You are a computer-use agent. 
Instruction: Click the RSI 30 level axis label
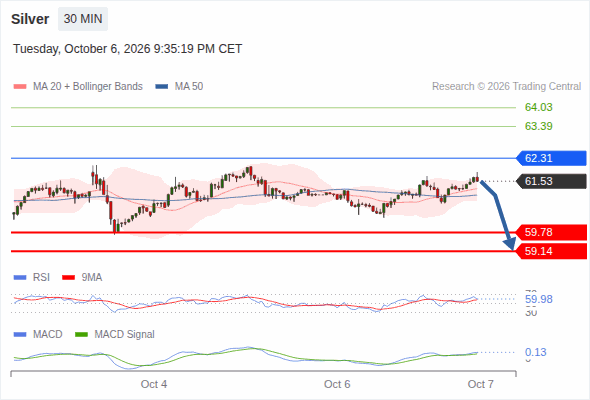coord(531,313)
